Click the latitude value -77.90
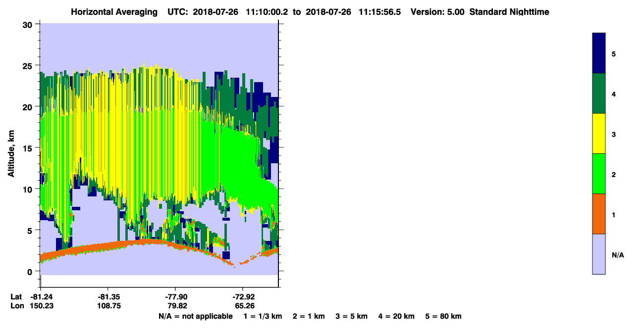This screenshot has height=330, width=644. coord(176,296)
